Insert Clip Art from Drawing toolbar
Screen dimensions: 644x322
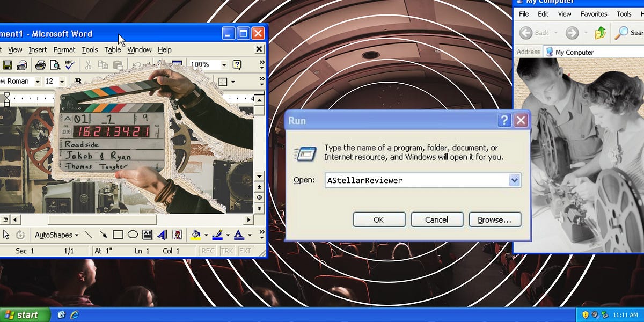click(x=177, y=235)
